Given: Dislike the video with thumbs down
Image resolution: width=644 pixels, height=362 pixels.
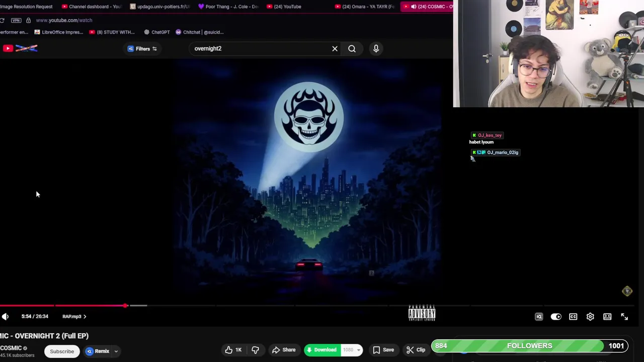Looking at the screenshot, I should tap(255, 350).
